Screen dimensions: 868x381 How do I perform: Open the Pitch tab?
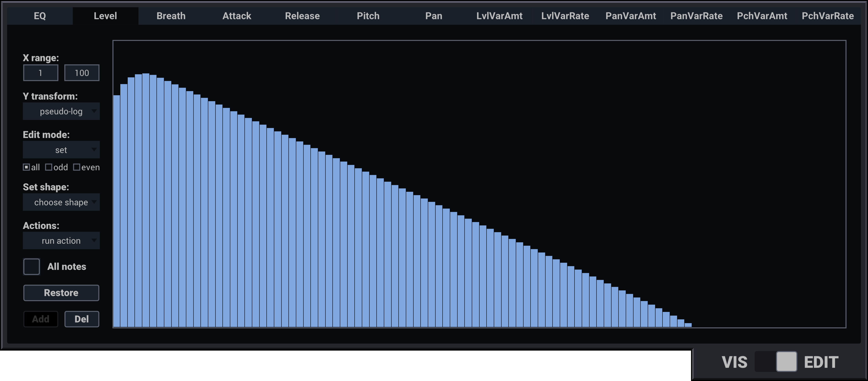point(368,16)
